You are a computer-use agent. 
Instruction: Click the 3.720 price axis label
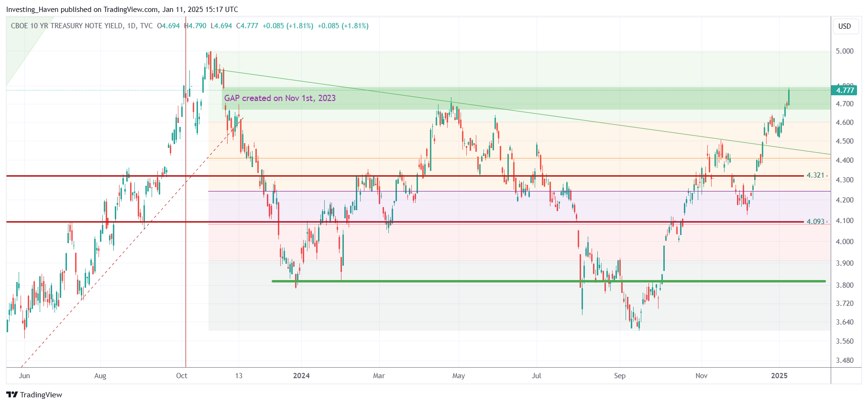tap(845, 304)
